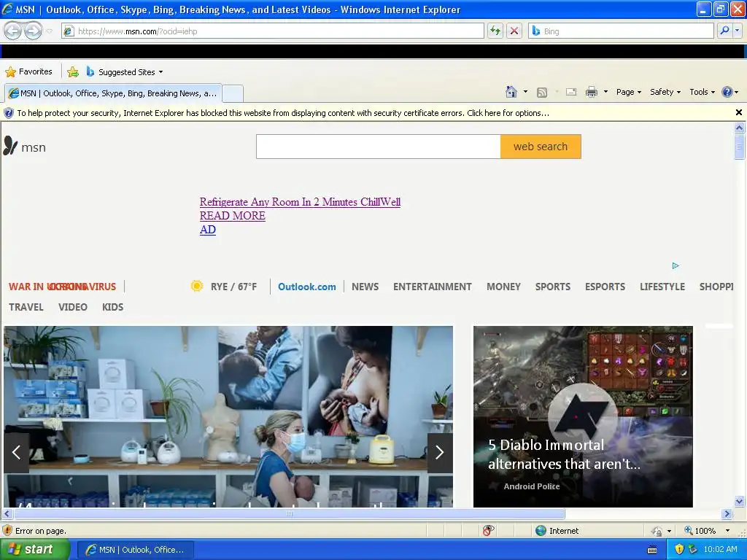Image resolution: width=747 pixels, height=560 pixels.
Task: Open the Read Mail envelope icon
Action: pyautogui.click(x=571, y=93)
